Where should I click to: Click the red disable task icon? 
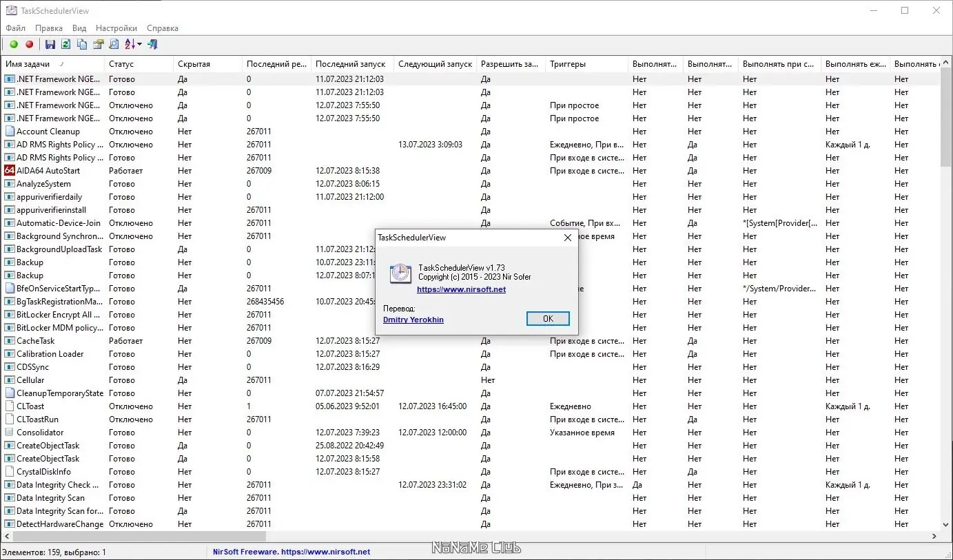[x=30, y=45]
